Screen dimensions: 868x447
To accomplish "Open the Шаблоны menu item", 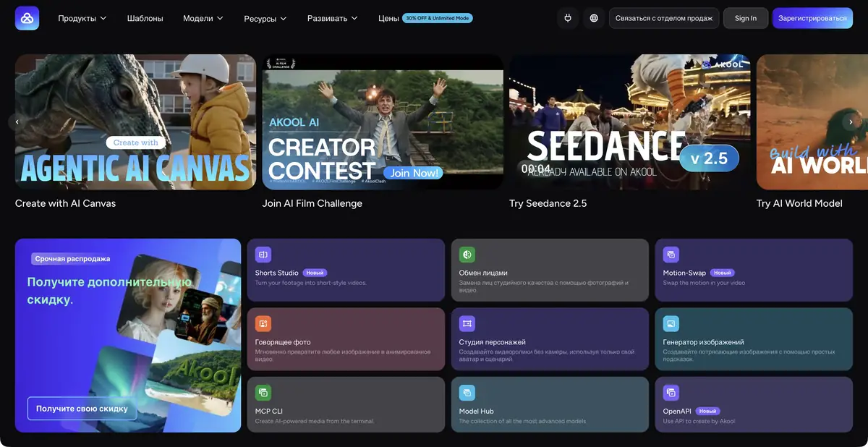I will click(145, 18).
